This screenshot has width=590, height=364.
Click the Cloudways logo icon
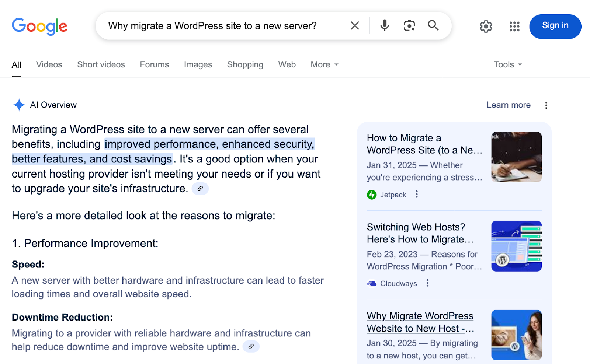click(x=372, y=283)
